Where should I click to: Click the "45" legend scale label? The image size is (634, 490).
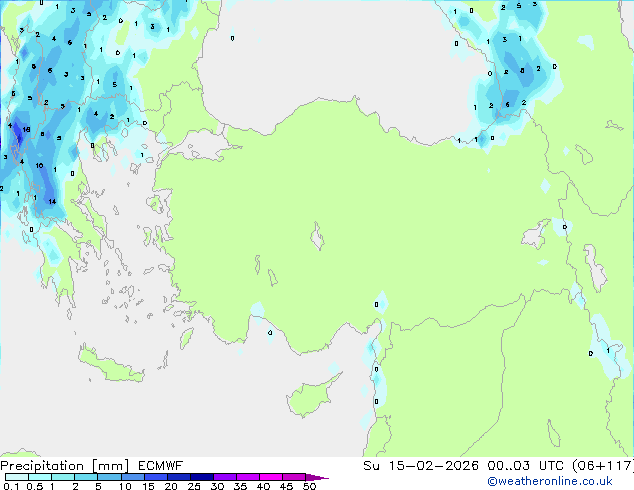point(286,486)
